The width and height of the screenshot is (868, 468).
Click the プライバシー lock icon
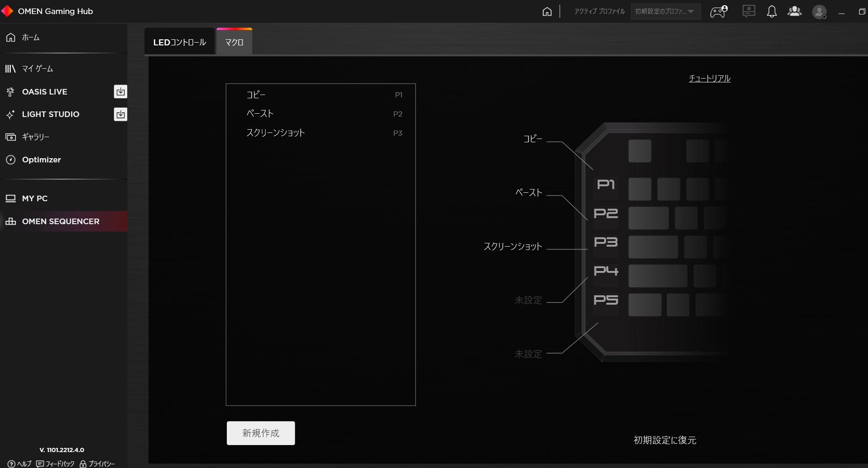[x=83, y=464]
